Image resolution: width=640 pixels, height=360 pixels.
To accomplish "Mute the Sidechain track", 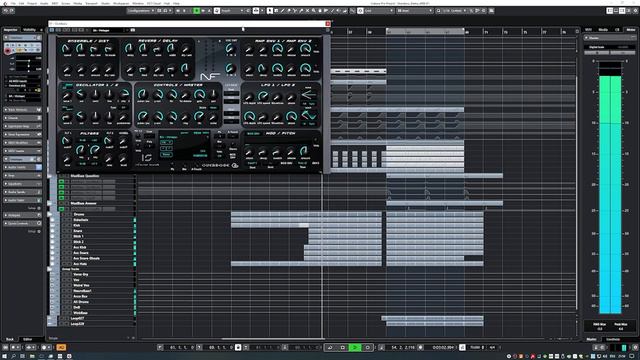I will point(64,220).
